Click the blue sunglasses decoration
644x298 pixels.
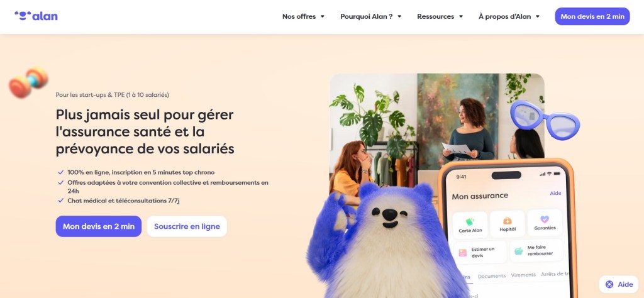(545, 119)
